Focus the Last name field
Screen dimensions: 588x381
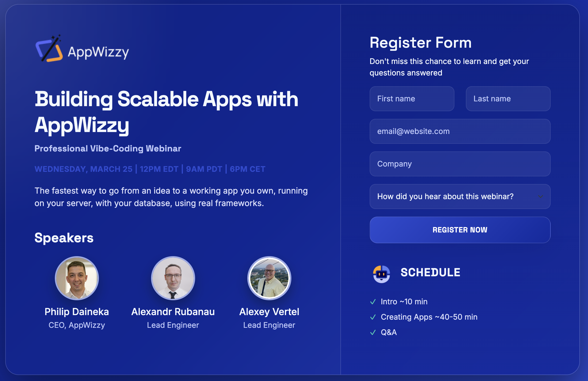[508, 99]
